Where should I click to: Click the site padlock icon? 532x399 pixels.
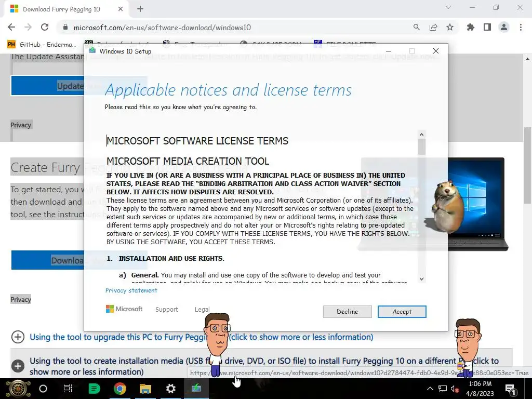(x=65, y=27)
